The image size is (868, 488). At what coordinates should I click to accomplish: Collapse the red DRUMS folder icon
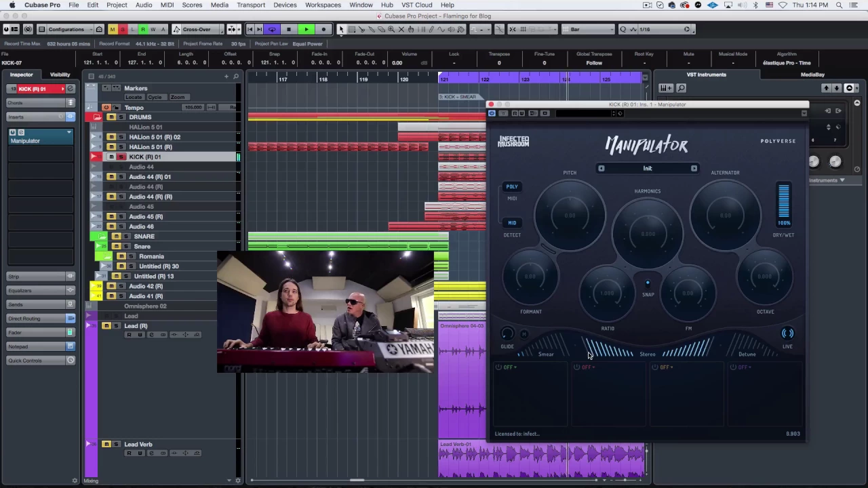click(x=97, y=117)
